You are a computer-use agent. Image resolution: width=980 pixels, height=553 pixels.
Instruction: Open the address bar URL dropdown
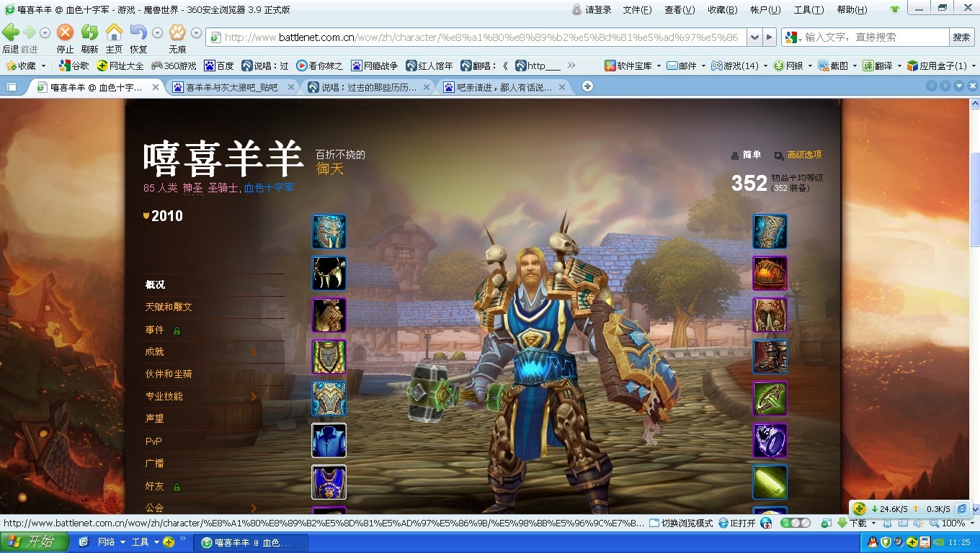point(754,37)
